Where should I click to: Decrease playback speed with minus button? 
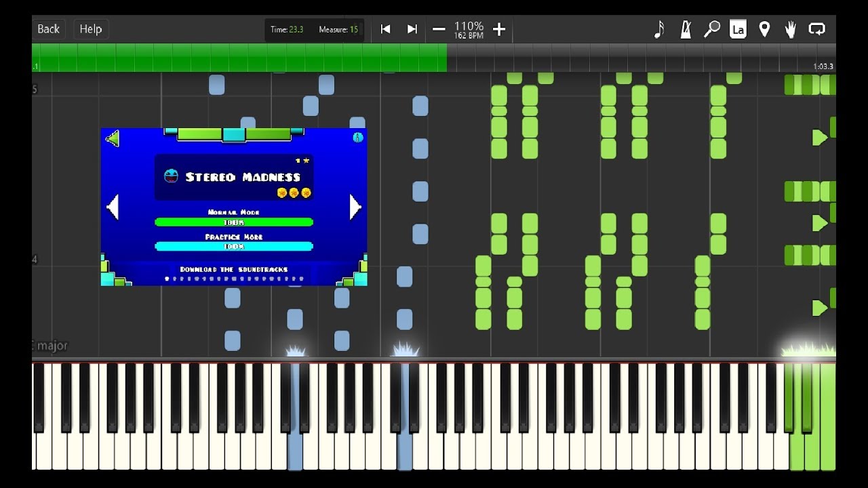(x=439, y=29)
